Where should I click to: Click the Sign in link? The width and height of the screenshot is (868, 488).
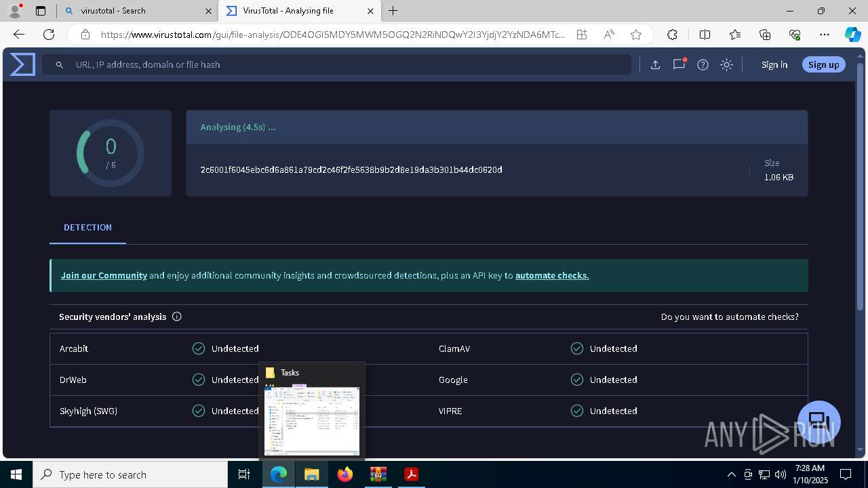click(774, 64)
